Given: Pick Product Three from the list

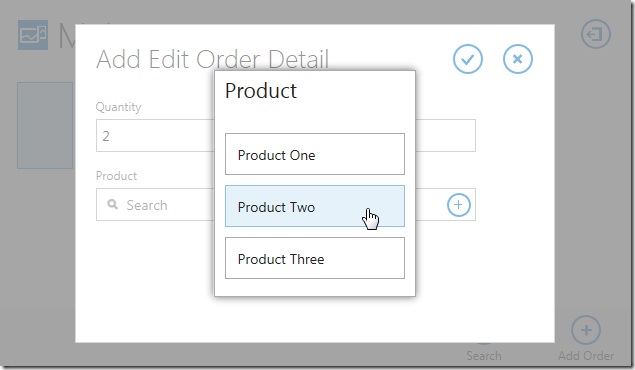Looking at the screenshot, I should [315, 258].
